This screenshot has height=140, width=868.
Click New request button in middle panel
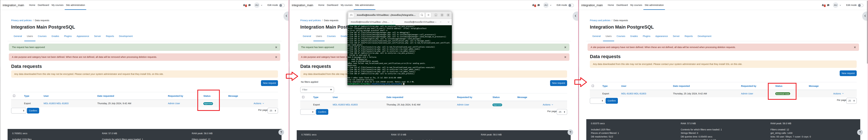coord(558,83)
